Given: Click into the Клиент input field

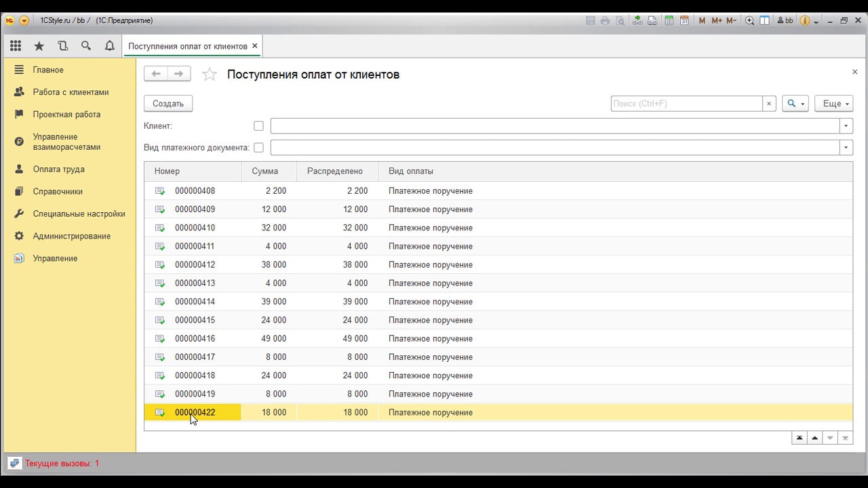Looking at the screenshot, I should tap(555, 126).
